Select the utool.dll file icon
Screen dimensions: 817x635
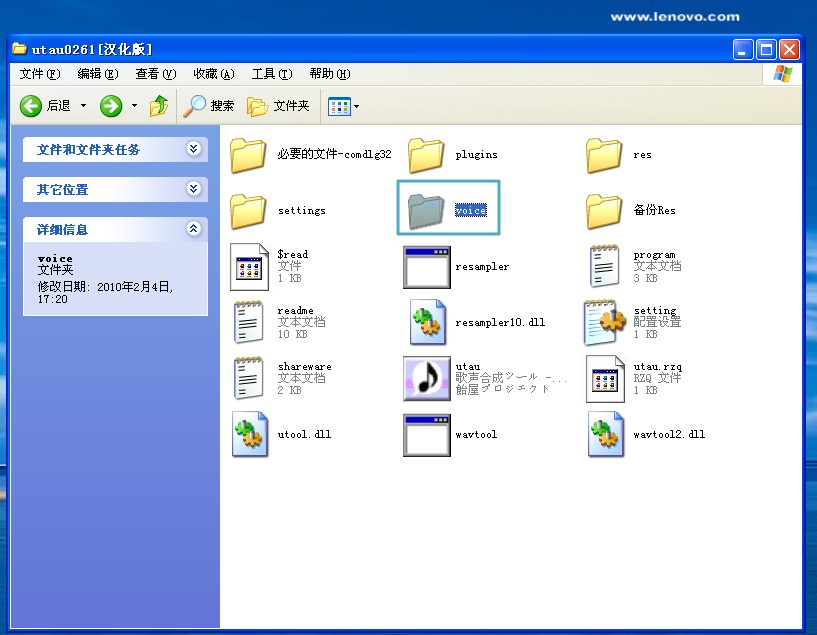tap(250, 434)
